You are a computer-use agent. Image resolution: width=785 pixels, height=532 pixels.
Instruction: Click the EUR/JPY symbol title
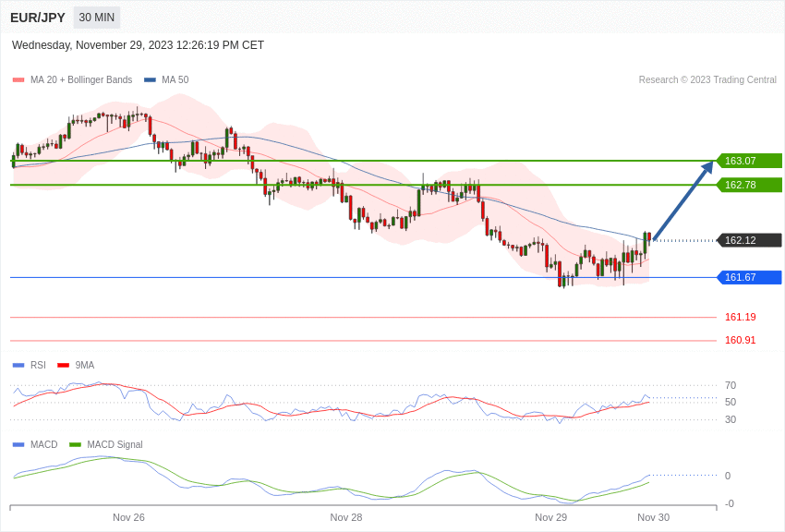click(38, 18)
